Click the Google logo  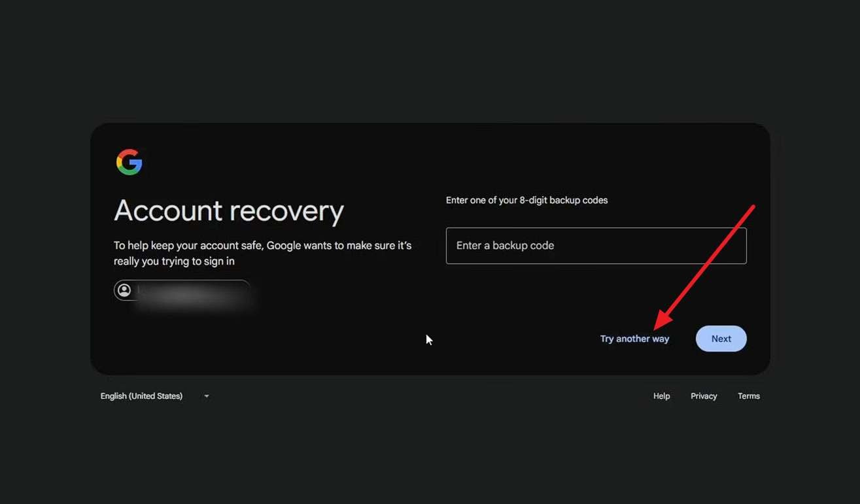tap(129, 162)
